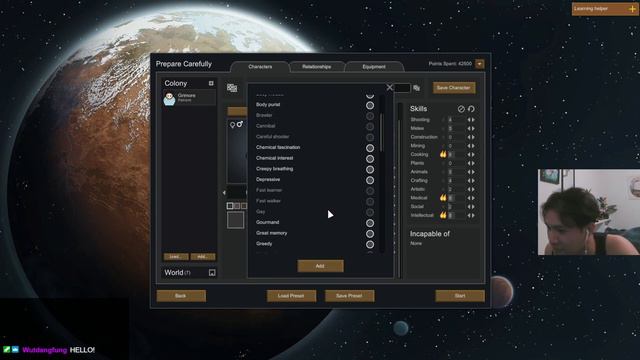Click the Back button
This screenshot has width=640, height=360.
[181, 296]
